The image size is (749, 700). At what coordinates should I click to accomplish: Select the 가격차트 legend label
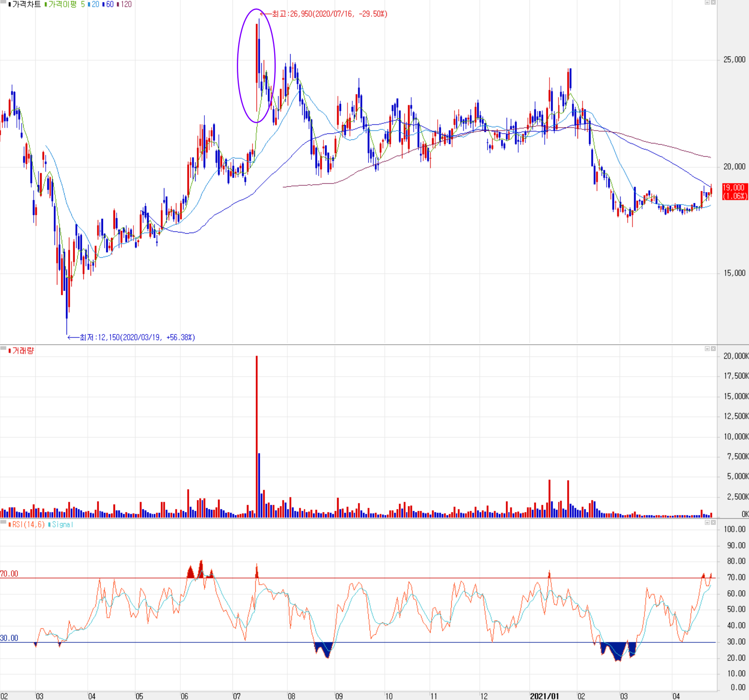(26, 4)
